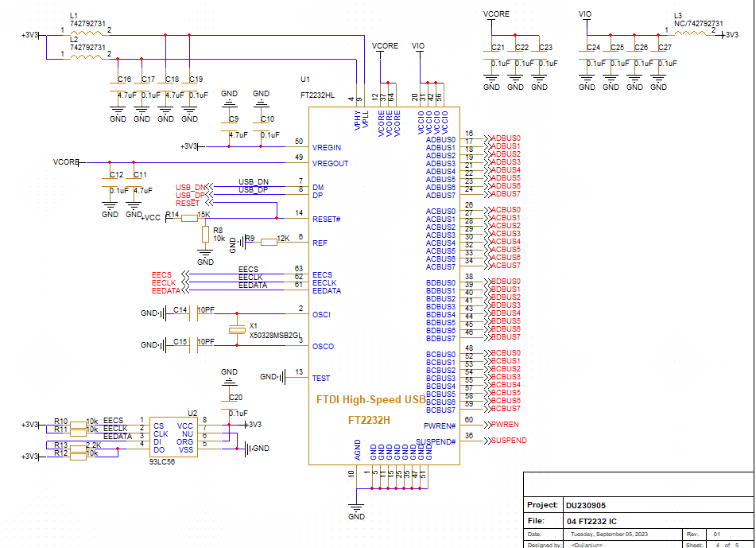Image resolution: width=756 pixels, height=548 pixels.
Task: Pick the L3 inductor coil symbol
Action: point(689,33)
